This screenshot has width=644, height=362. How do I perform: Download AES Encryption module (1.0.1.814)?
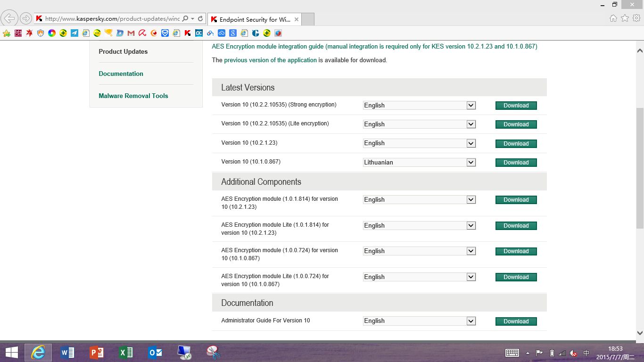tap(516, 200)
